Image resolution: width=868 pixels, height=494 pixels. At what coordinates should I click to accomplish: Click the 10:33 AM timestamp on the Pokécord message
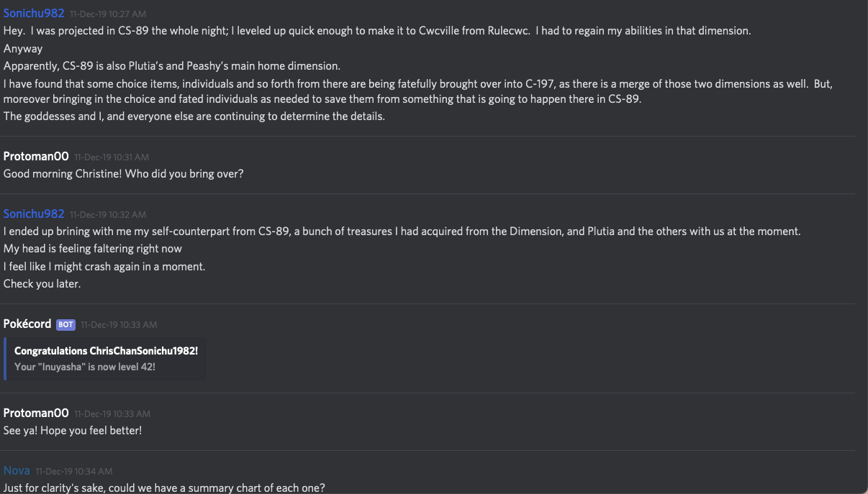(119, 325)
